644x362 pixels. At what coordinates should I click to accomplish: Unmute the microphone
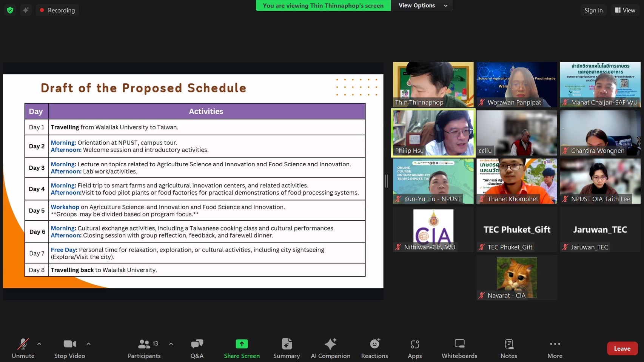tap(23, 348)
